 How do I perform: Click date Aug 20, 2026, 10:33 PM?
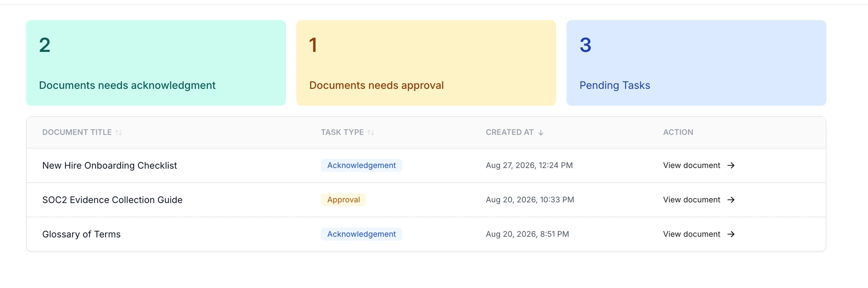tap(530, 200)
